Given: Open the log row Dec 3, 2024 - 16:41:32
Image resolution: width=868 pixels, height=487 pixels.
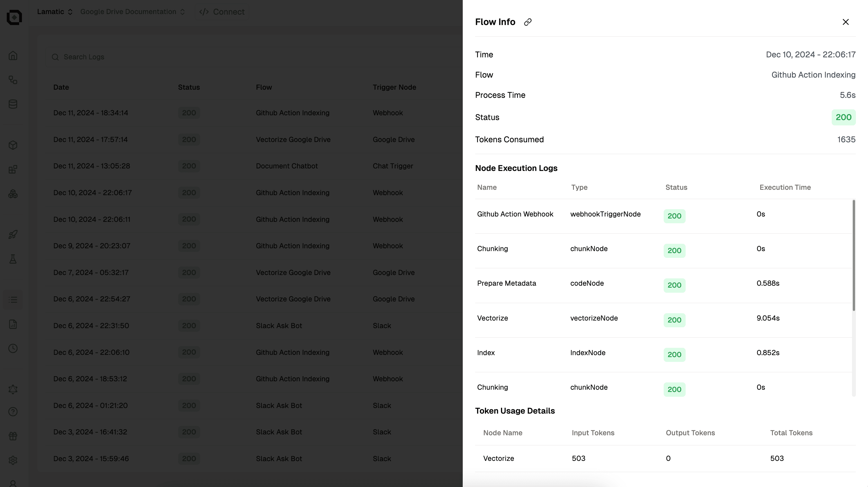Looking at the screenshot, I should [254, 432].
